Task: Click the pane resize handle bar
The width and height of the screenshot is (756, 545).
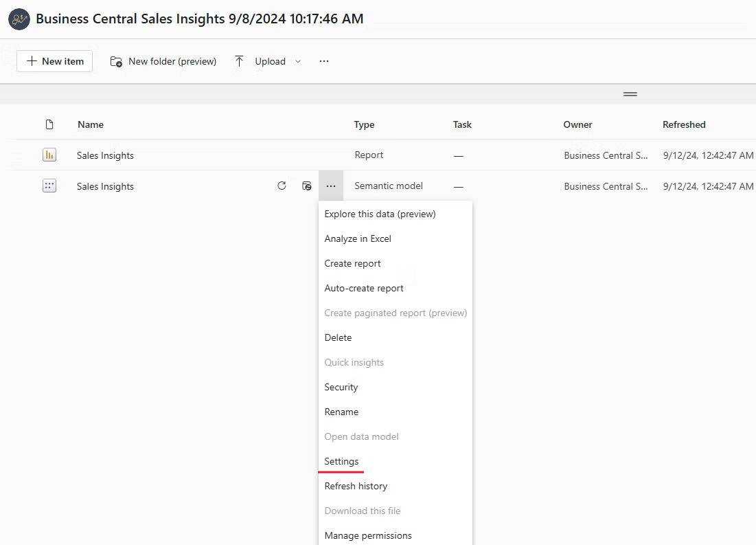Action: (x=630, y=94)
